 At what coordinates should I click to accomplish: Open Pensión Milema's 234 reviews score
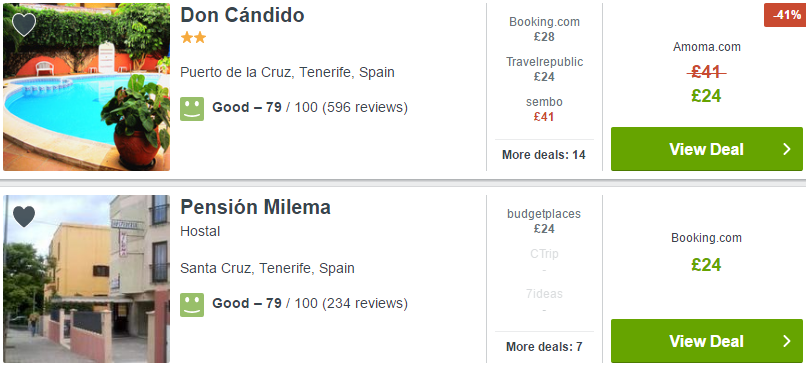pos(310,304)
